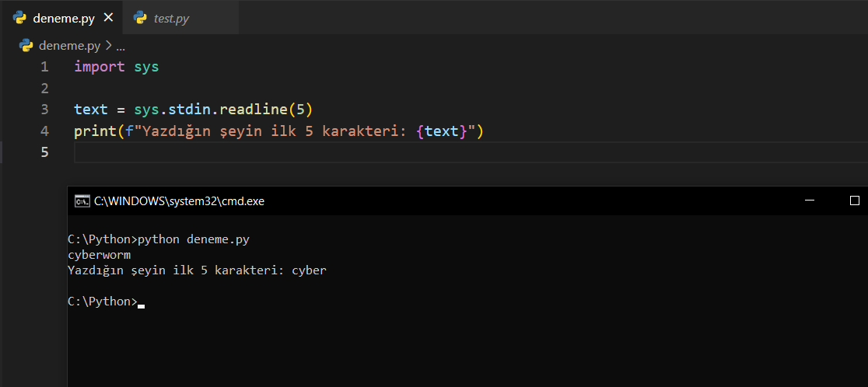This screenshot has width=868, height=387.
Task: Click deneme.py in the breadcrumb path
Action: point(70,45)
